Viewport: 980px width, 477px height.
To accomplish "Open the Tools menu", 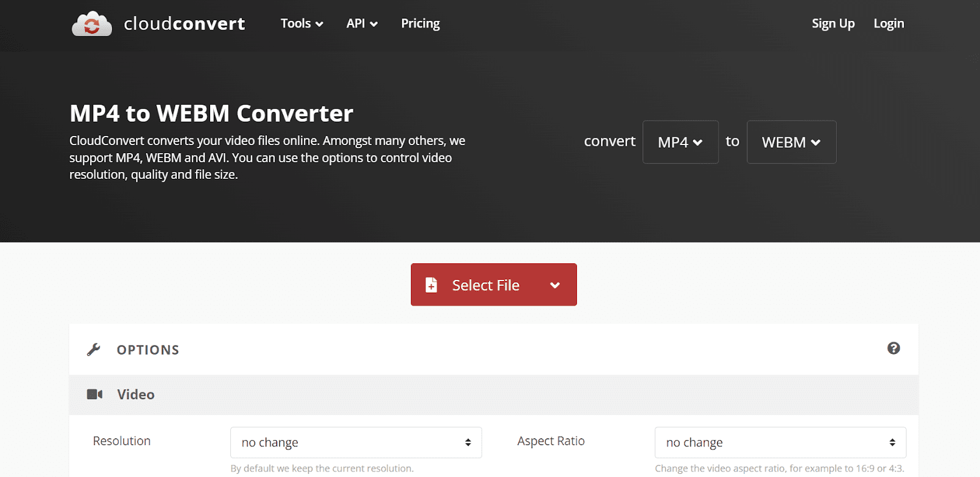I will [302, 23].
